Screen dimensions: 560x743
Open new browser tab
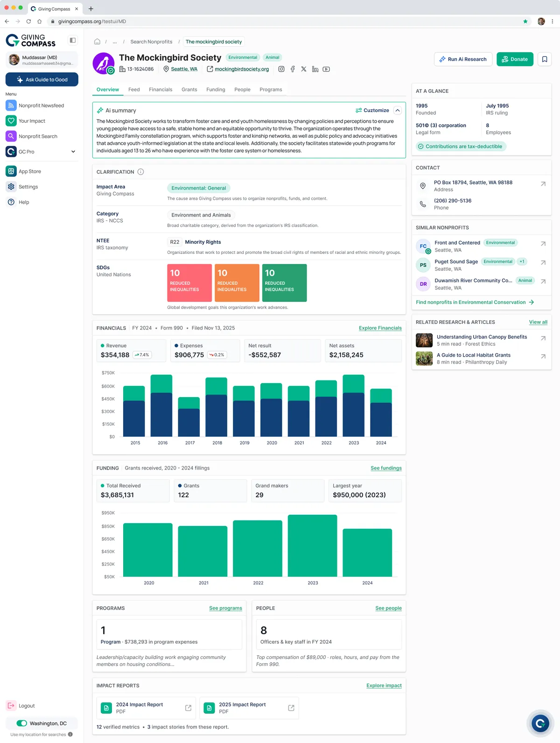(x=91, y=9)
